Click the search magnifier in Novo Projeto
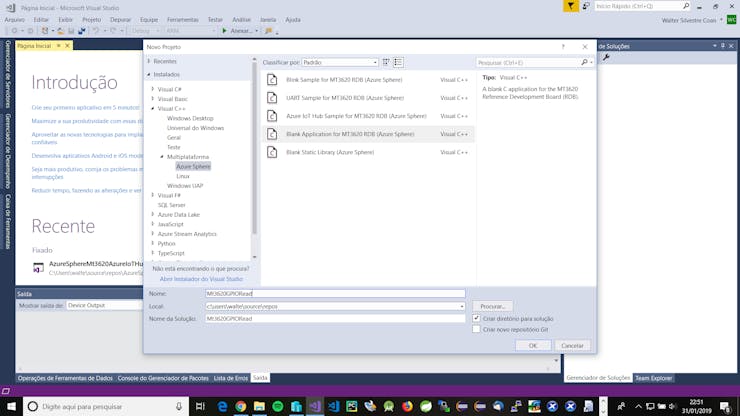 (584, 62)
